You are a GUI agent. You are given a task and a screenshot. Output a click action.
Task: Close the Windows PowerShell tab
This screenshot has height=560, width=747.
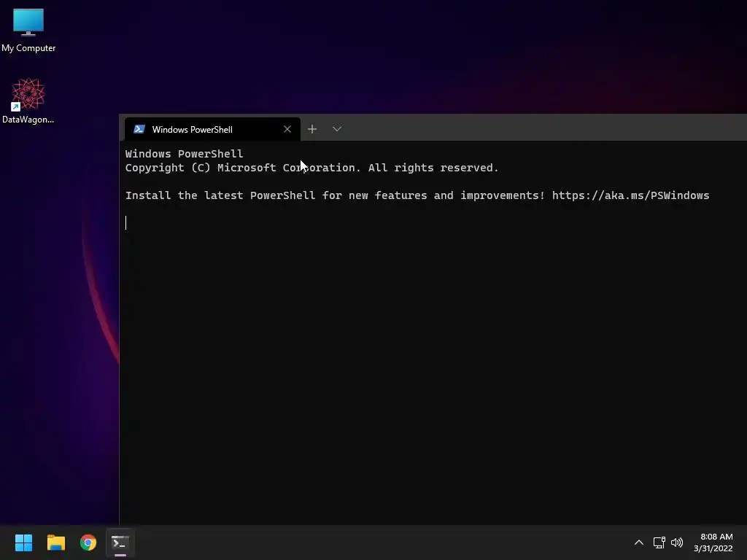(287, 130)
